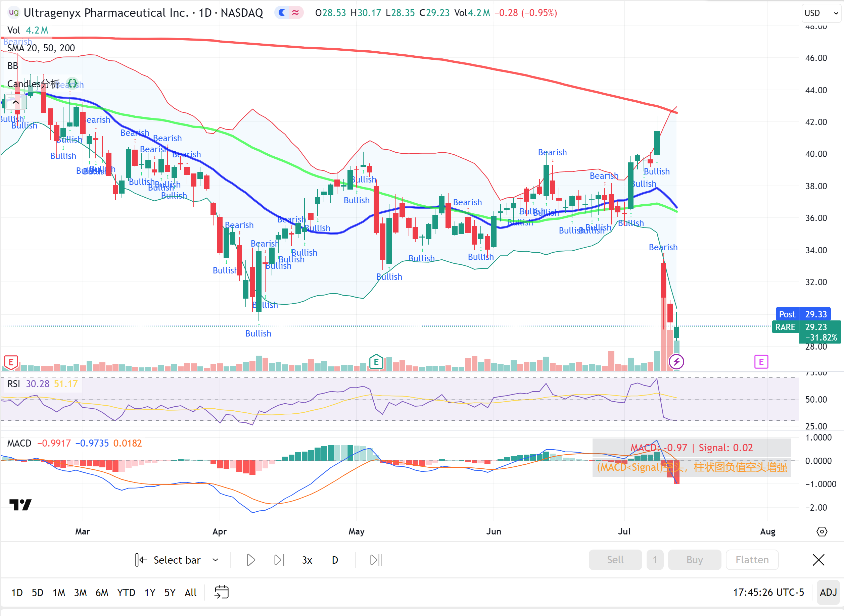Collapse the indicator legend chevron
The image size is (844, 616).
tap(16, 102)
